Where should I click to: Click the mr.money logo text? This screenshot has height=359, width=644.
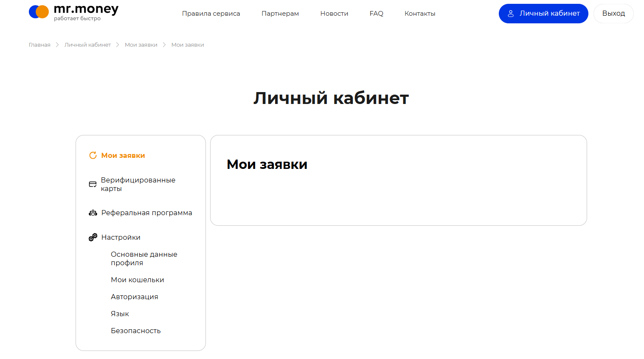click(86, 9)
